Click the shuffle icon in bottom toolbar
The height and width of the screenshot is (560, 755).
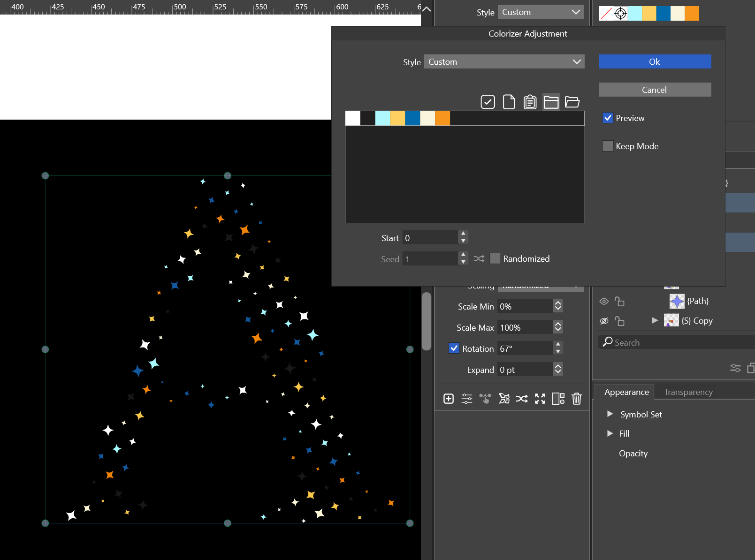coord(522,399)
